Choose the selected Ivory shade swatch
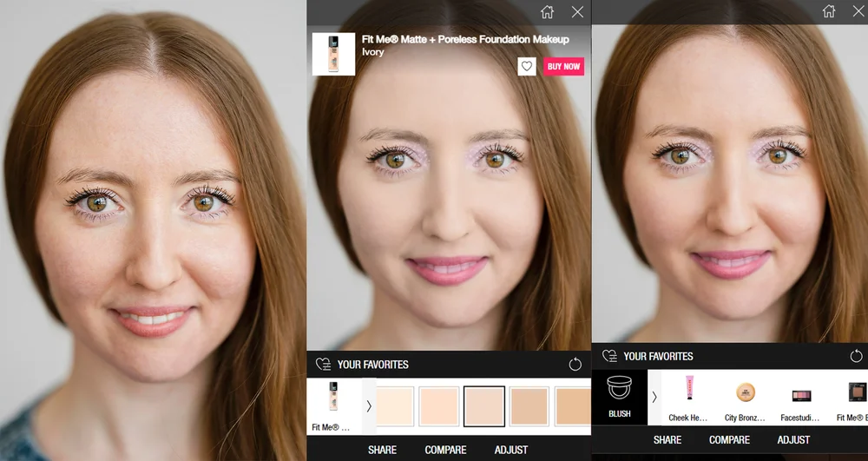Screen dimensions: 868x461 click(484, 406)
